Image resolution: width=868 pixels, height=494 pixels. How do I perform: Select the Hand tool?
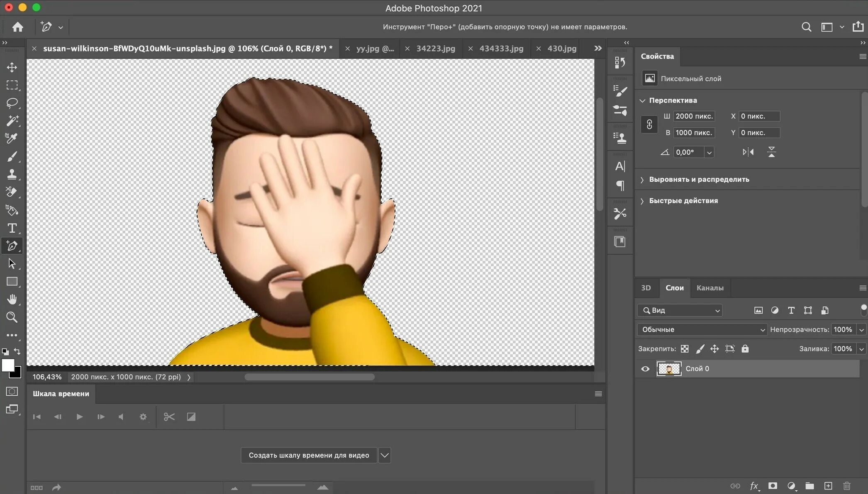[12, 299]
